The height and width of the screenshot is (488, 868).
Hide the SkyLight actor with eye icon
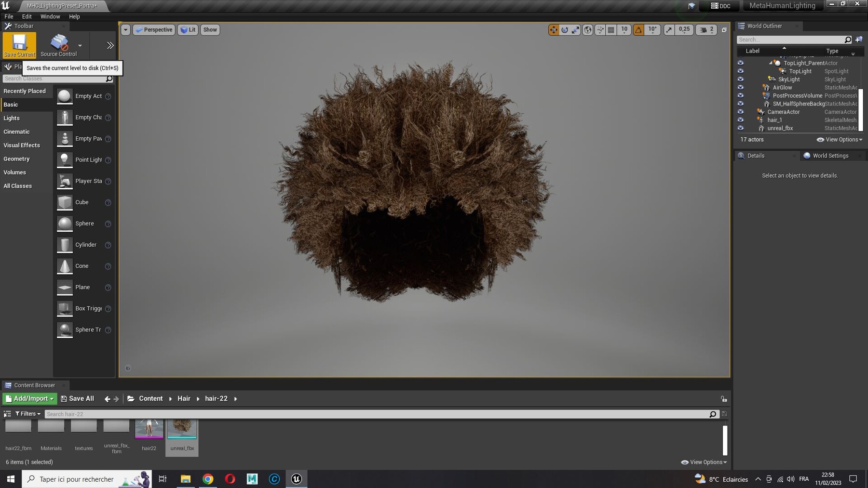click(741, 79)
